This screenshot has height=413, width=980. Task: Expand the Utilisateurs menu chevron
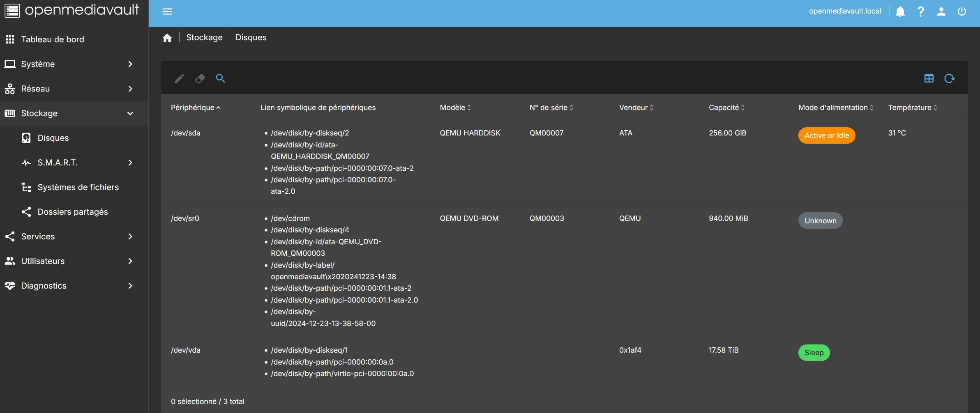(130, 261)
